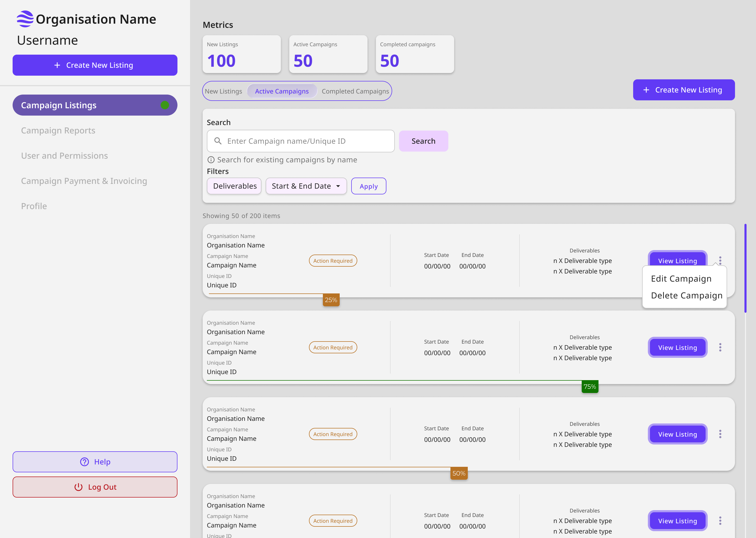Click the power icon on Log Out
The width and height of the screenshot is (756, 538).
[x=78, y=487]
